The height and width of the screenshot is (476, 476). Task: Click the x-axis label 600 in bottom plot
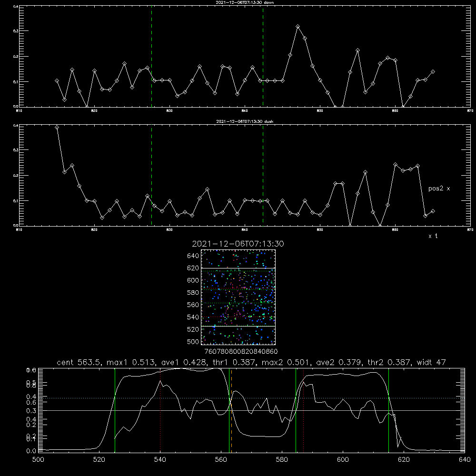pyautogui.click(x=343, y=460)
